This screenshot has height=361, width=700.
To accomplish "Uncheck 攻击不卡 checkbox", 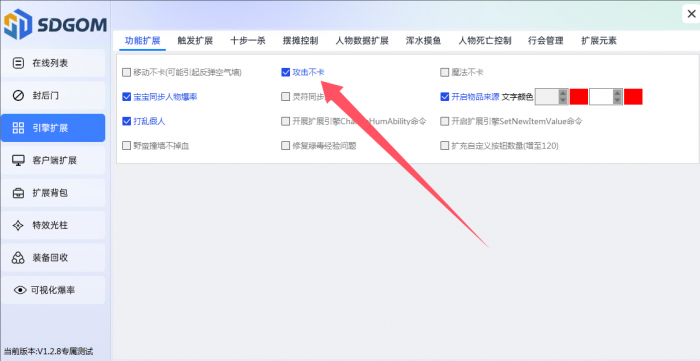I will point(286,72).
